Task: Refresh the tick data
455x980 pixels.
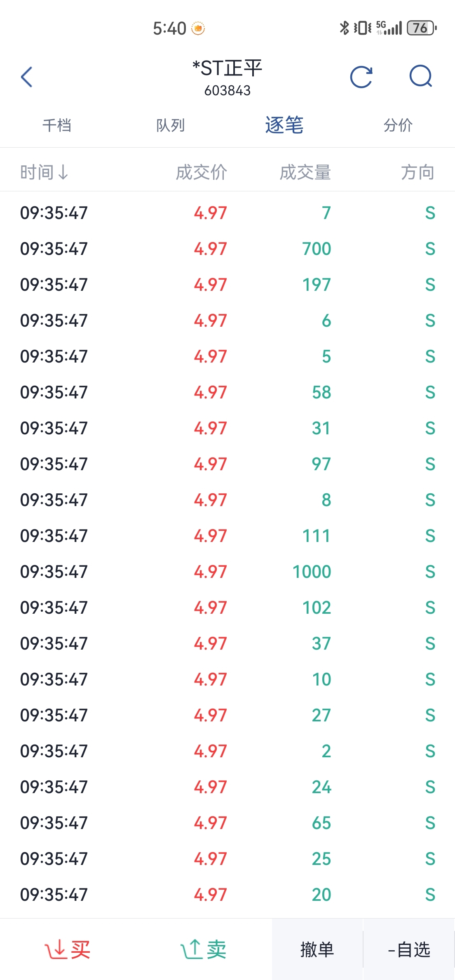Action: coord(361,77)
